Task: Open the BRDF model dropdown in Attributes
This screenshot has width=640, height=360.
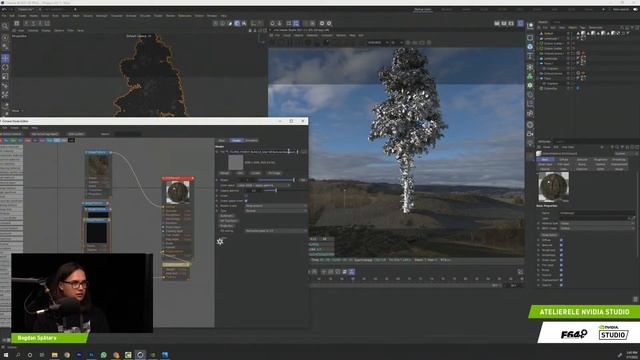Action: tap(596, 228)
